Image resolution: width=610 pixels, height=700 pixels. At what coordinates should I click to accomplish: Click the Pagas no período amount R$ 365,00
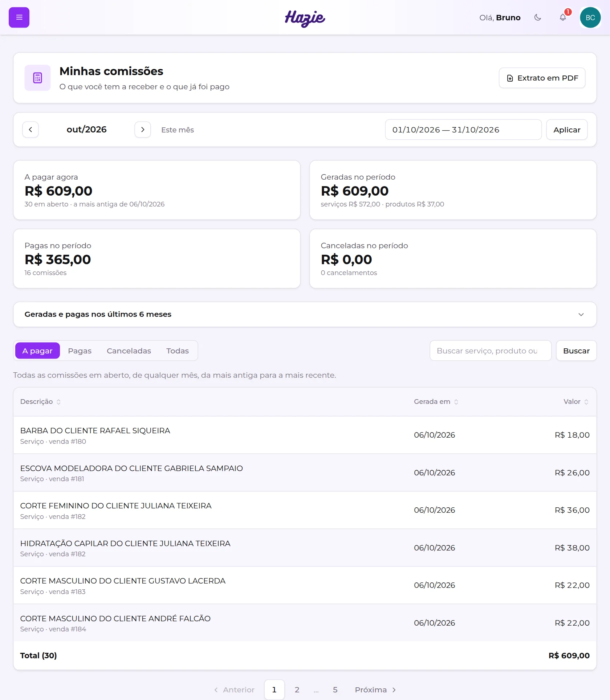58,259
